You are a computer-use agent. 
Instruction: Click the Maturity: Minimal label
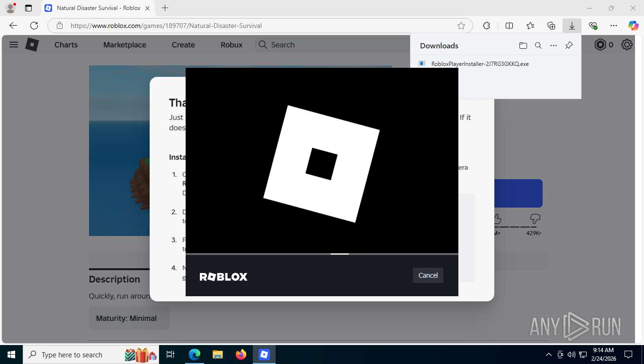pos(126,318)
